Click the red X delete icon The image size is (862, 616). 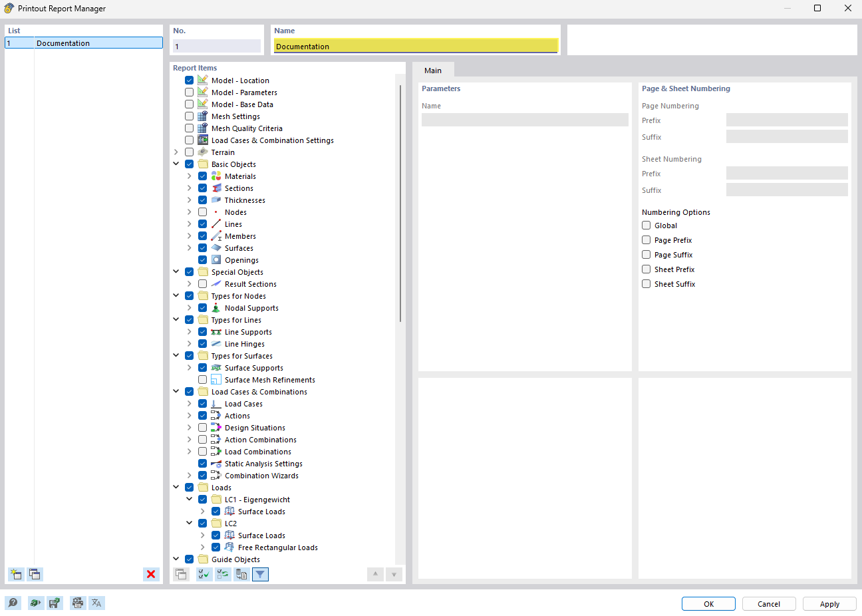[151, 574]
